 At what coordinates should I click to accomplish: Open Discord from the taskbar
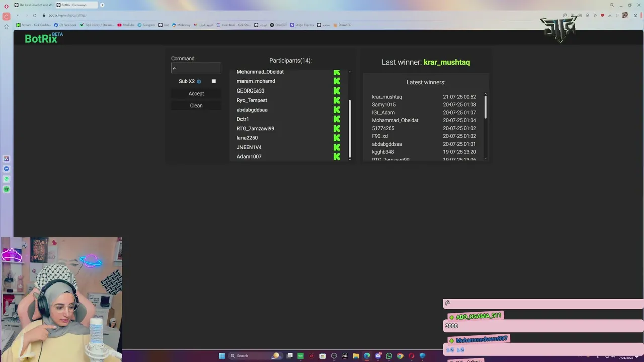point(378,356)
